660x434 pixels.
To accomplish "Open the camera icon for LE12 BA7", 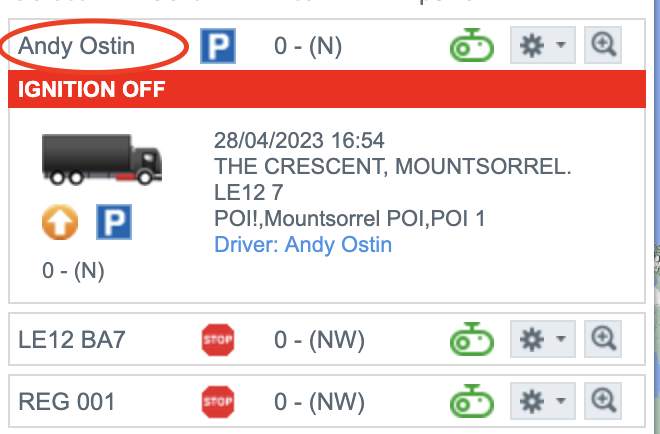I will coord(472,339).
